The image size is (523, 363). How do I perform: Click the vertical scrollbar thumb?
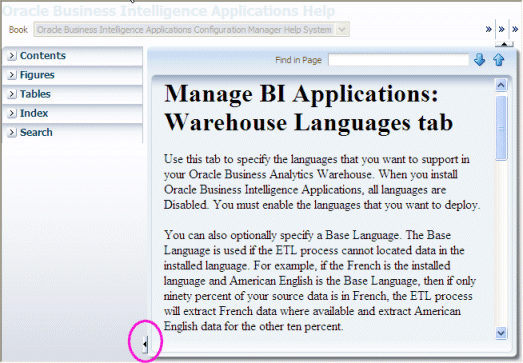coord(501,128)
